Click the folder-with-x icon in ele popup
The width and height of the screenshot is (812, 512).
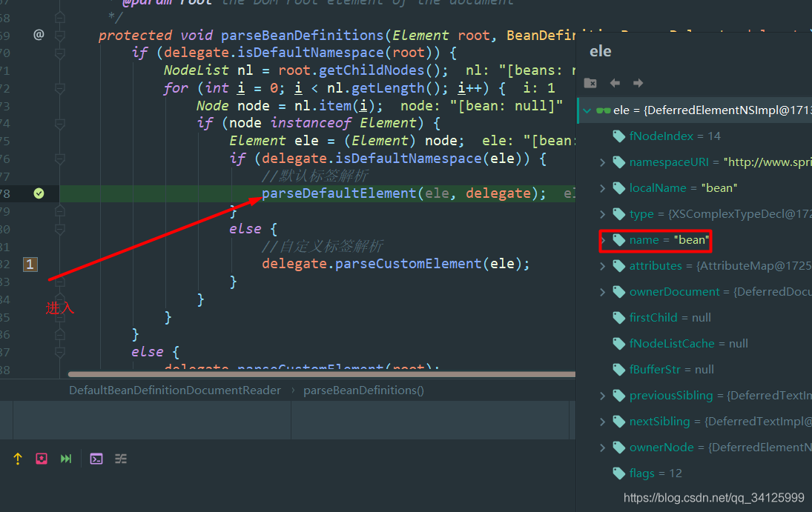(590, 83)
